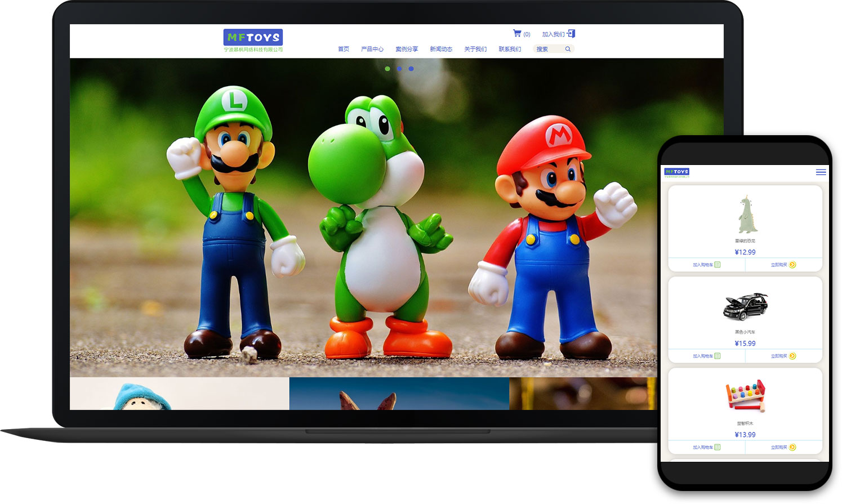Screen dimensions: 842x504
Task: Click the 联系我们 navigation link
Action: 510,50
